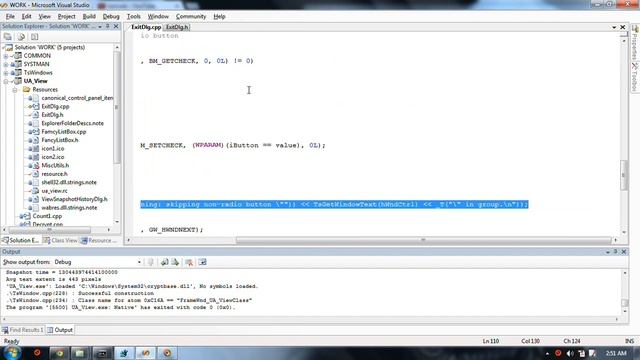Open Output panel window position dropdown arrow
This screenshot has width=640, height=360.
608,252
